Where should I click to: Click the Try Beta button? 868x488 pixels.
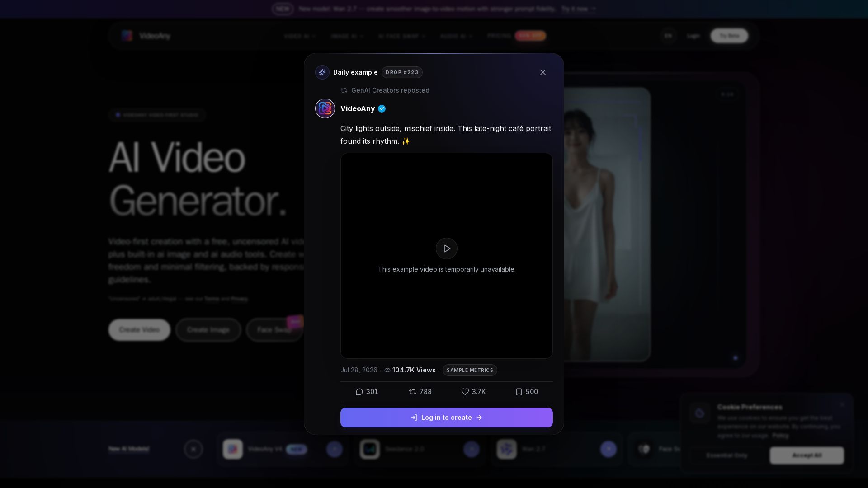click(x=729, y=36)
